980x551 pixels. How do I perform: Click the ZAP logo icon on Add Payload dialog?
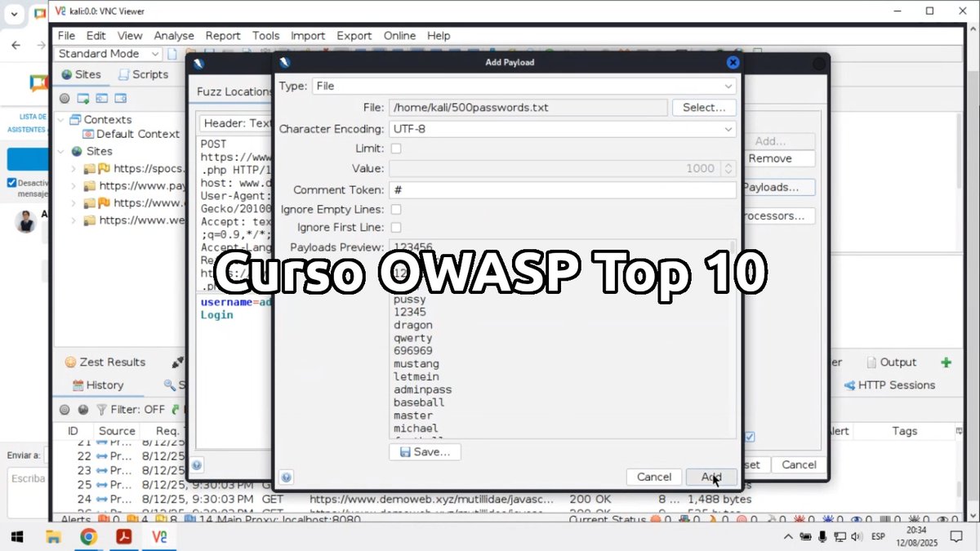click(x=285, y=61)
